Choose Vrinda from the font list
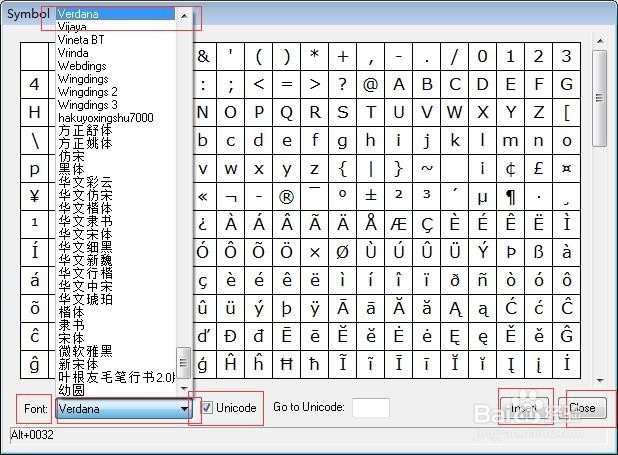Screen dimensions: 618x455 tap(116, 53)
